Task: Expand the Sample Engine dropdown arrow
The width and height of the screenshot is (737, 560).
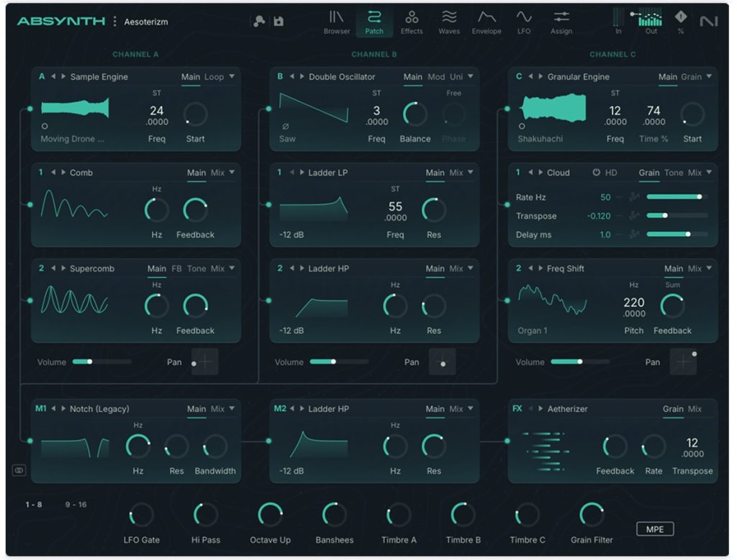Action: point(232,77)
